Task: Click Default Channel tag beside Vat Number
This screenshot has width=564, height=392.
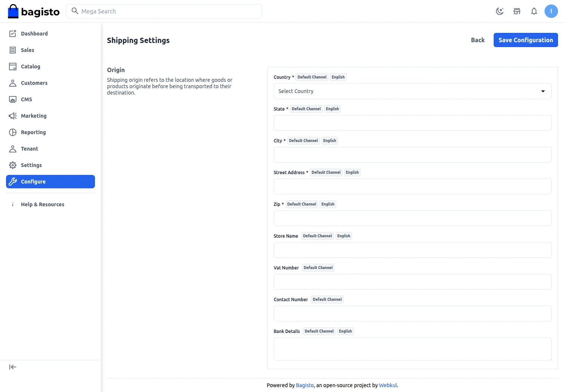Action: pos(318,268)
